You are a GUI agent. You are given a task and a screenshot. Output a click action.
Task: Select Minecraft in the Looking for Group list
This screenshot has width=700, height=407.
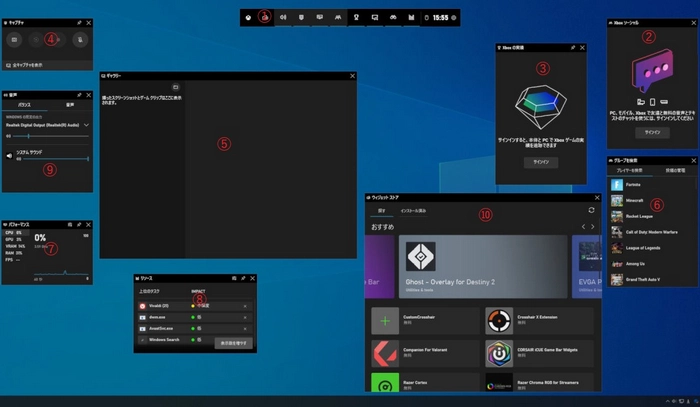click(x=652, y=201)
